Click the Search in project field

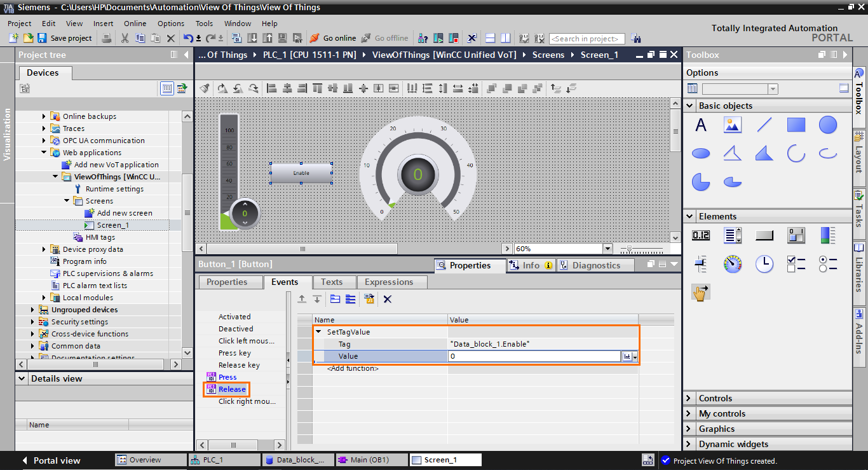coord(587,39)
